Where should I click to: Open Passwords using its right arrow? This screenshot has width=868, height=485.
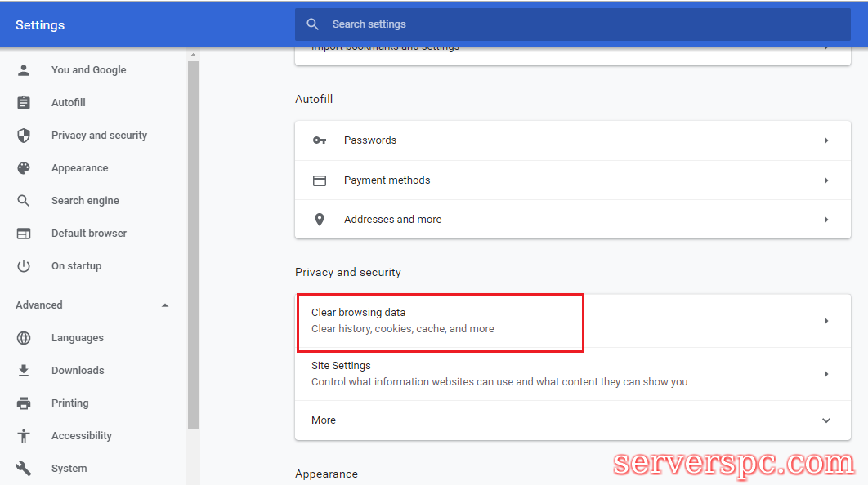pyautogui.click(x=825, y=140)
